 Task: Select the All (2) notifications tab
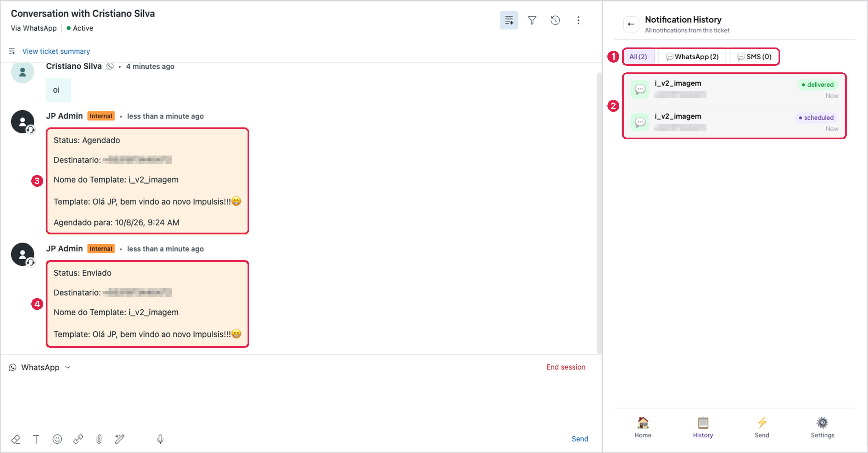click(638, 57)
